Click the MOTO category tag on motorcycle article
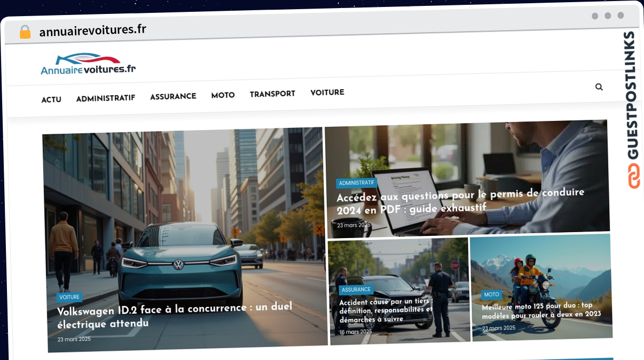 [492, 294]
